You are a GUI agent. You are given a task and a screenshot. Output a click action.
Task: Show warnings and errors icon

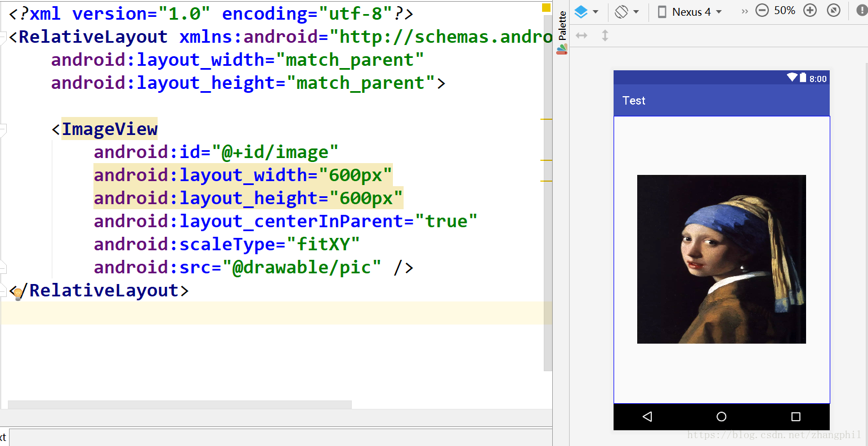click(862, 11)
